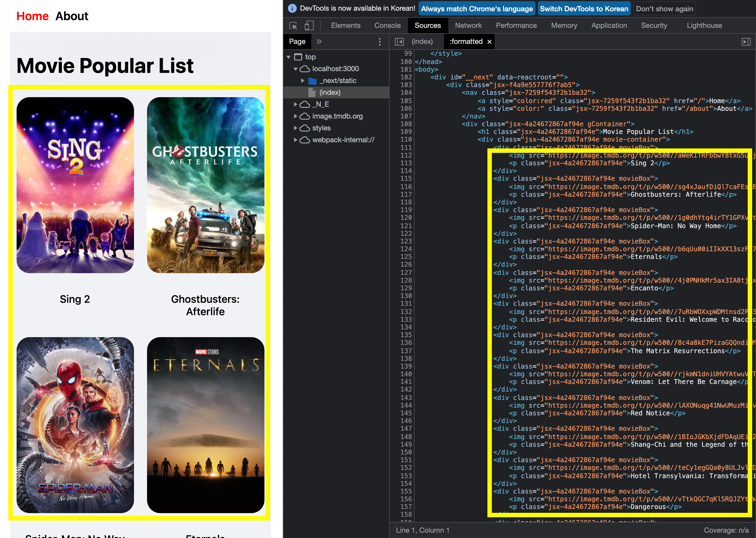This screenshot has height=538, width=756.
Task: Click the Eternals movie poster
Action: [205, 425]
